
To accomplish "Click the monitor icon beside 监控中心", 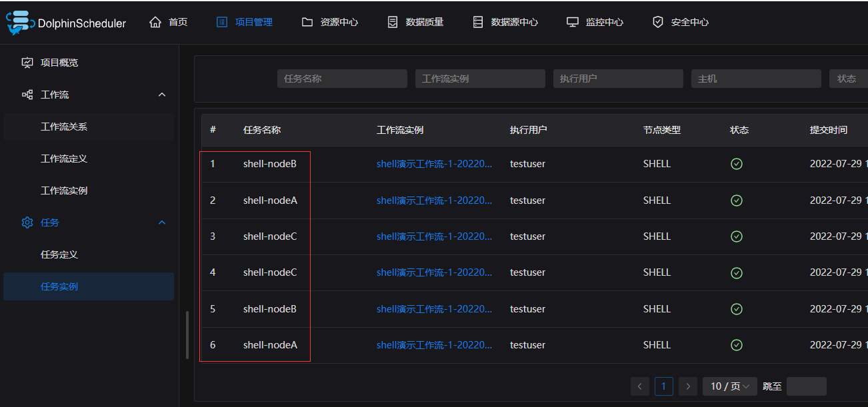I will click(573, 22).
